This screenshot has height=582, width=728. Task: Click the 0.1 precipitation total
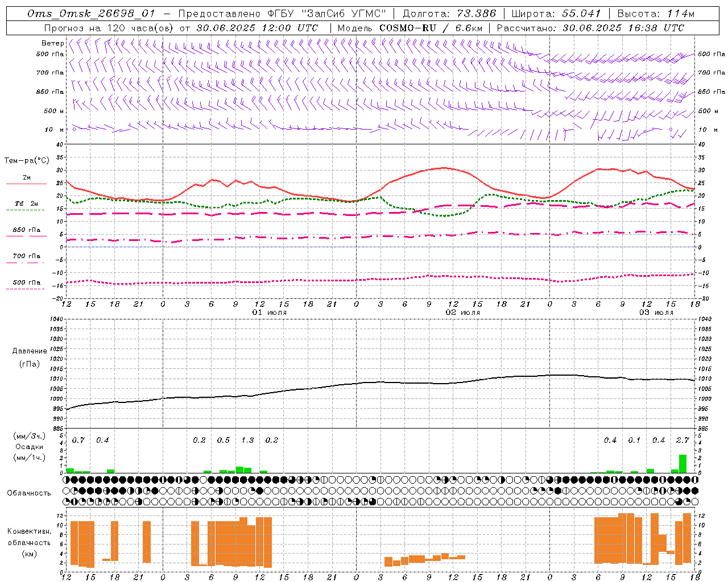point(634,440)
